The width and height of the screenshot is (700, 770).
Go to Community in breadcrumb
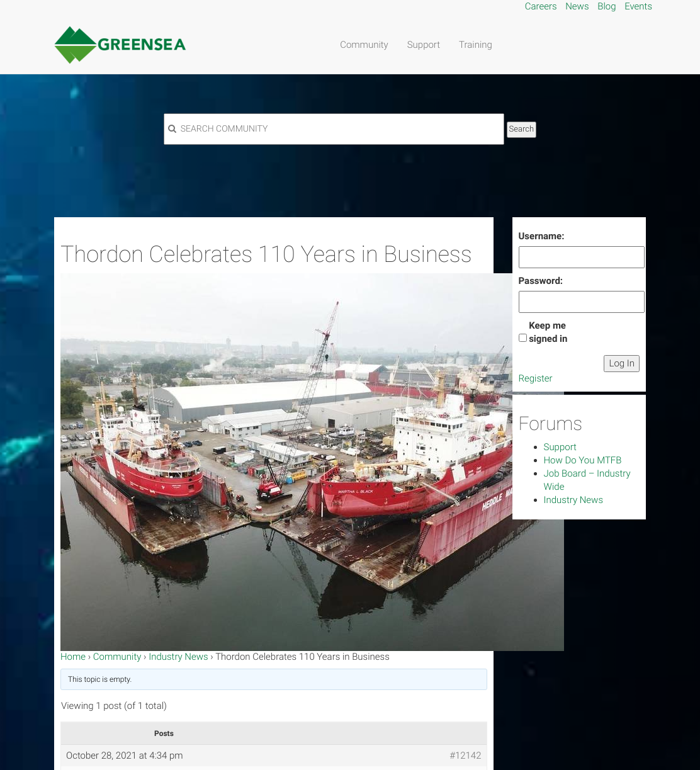click(117, 657)
